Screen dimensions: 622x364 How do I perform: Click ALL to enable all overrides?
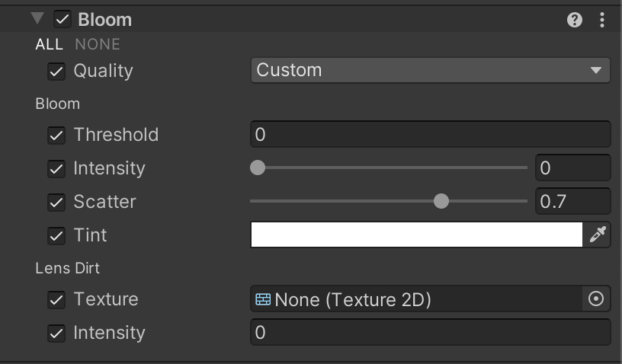49,45
